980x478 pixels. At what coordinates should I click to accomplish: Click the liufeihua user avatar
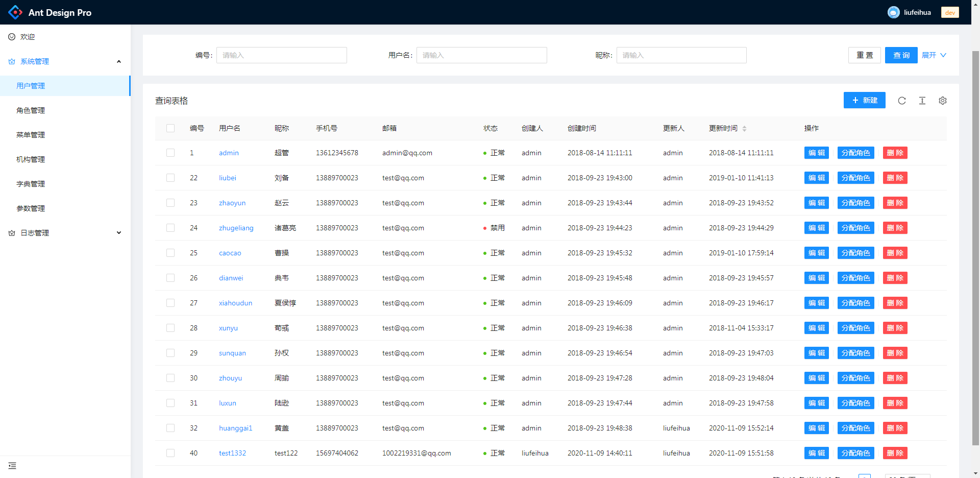tap(893, 12)
